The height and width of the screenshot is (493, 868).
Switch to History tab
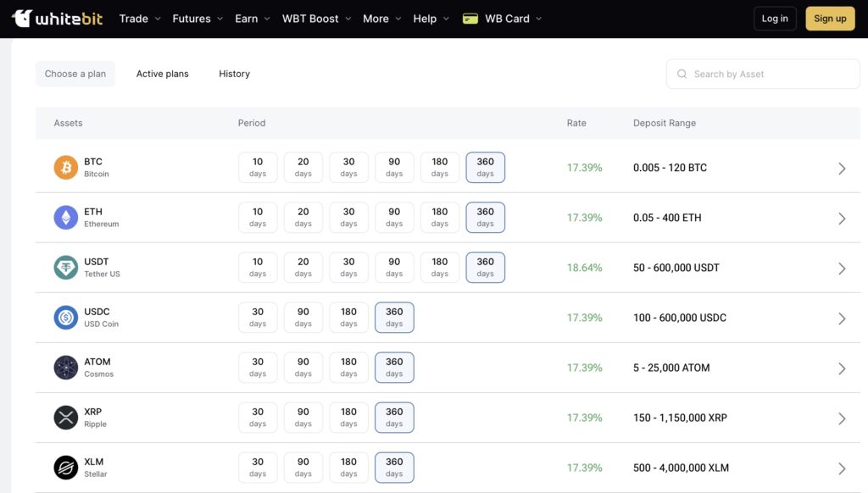(x=234, y=74)
